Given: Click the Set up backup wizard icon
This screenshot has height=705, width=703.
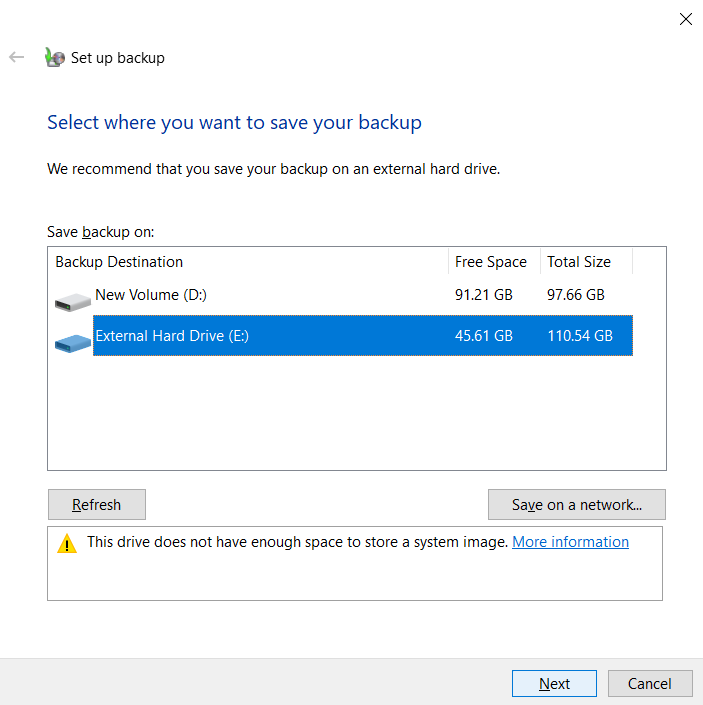Looking at the screenshot, I should [55, 58].
